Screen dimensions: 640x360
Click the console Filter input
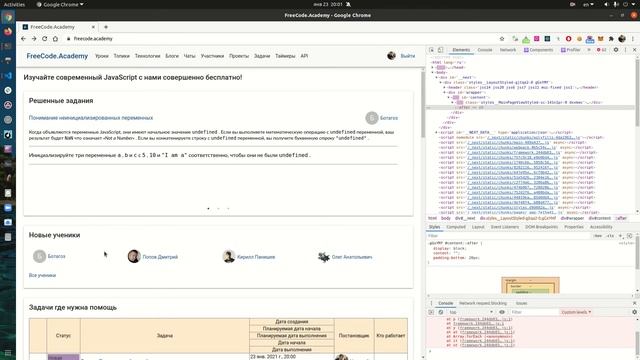pyautogui.click(x=534, y=312)
